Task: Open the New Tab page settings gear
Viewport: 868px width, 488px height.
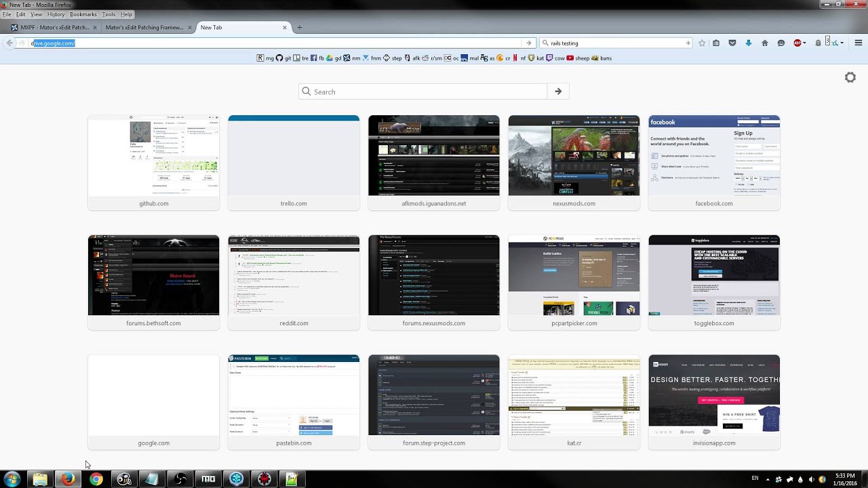Action: [x=850, y=77]
